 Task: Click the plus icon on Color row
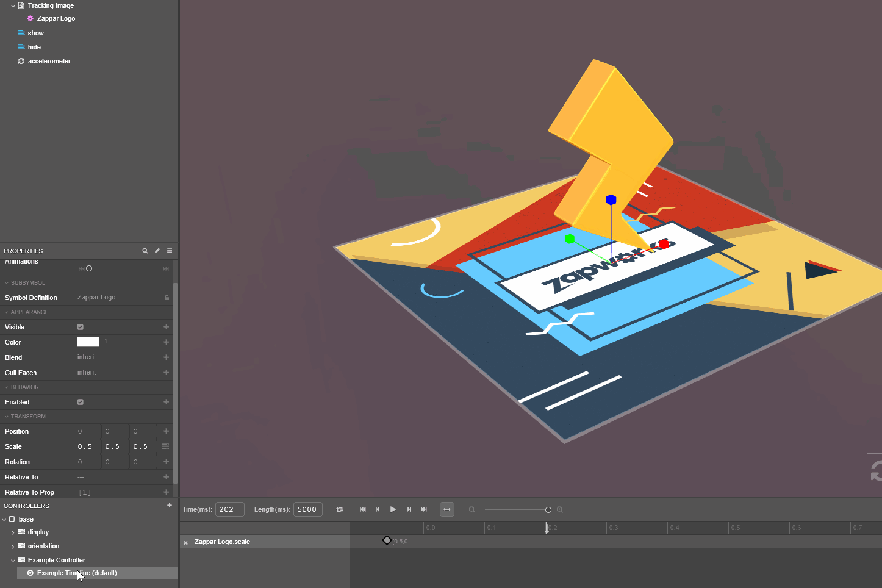(x=166, y=342)
